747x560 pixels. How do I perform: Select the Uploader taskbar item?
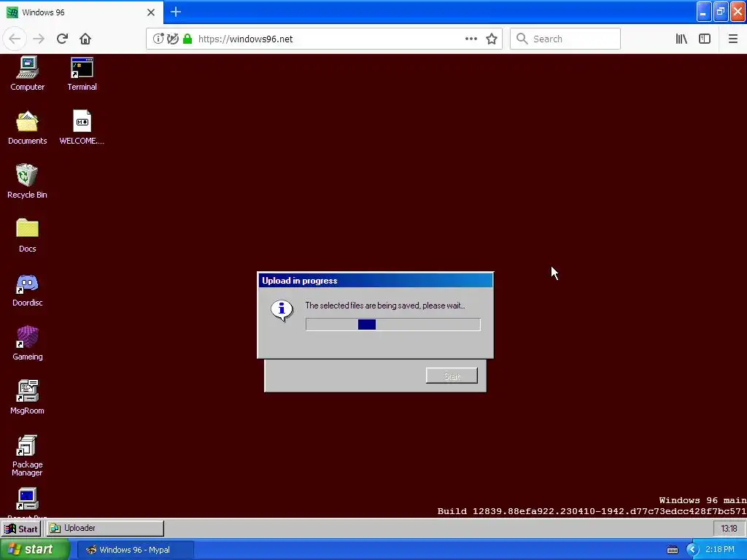point(105,528)
